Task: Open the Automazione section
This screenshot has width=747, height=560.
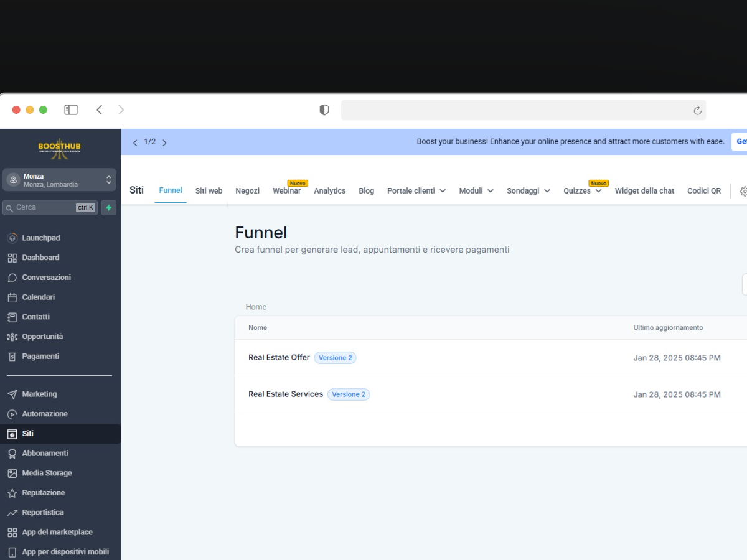Action: click(44, 414)
